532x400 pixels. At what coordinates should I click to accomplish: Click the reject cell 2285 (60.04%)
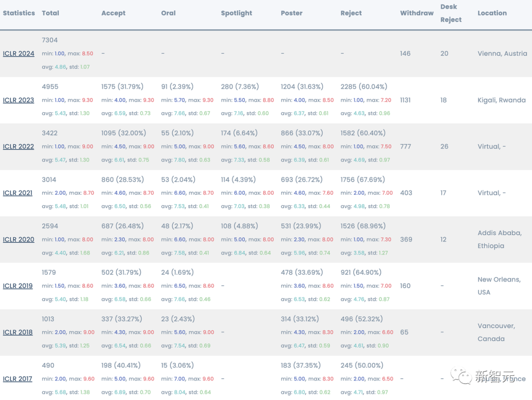(x=364, y=87)
